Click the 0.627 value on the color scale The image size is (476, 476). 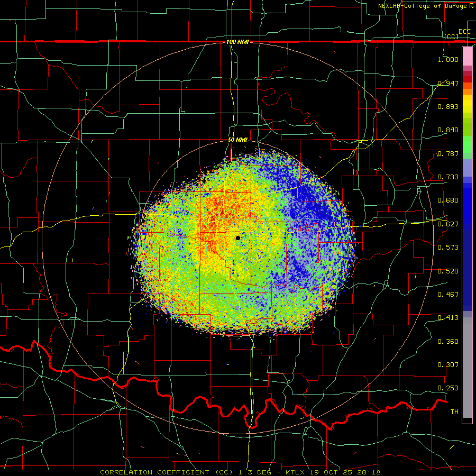pos(448,224)
